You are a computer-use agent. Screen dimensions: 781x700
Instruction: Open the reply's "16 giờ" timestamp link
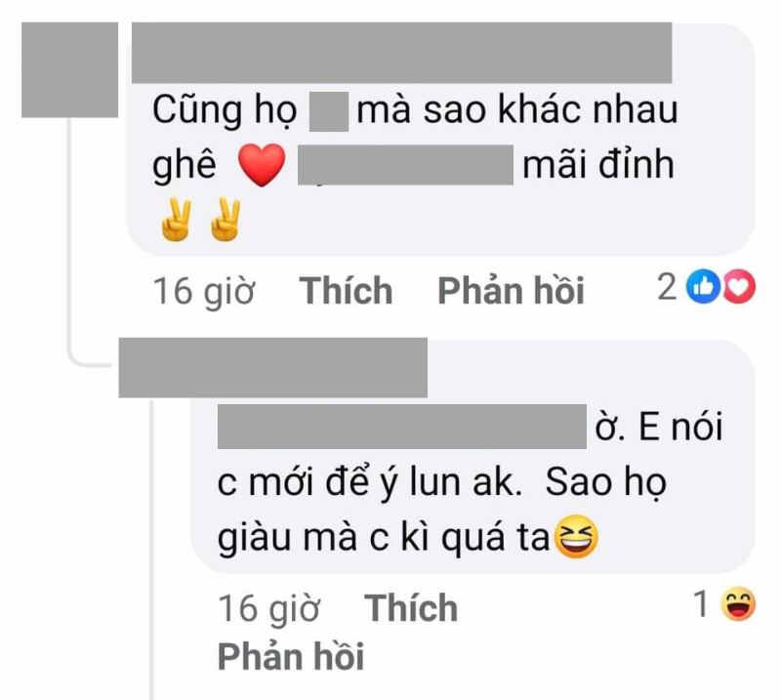point(269,609)
